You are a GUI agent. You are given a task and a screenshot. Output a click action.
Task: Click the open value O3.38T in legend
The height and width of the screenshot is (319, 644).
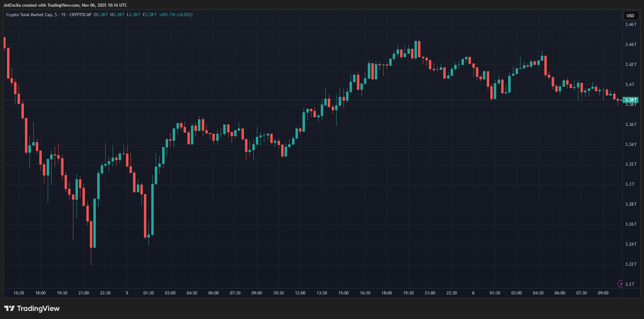[x=101, y=15]
